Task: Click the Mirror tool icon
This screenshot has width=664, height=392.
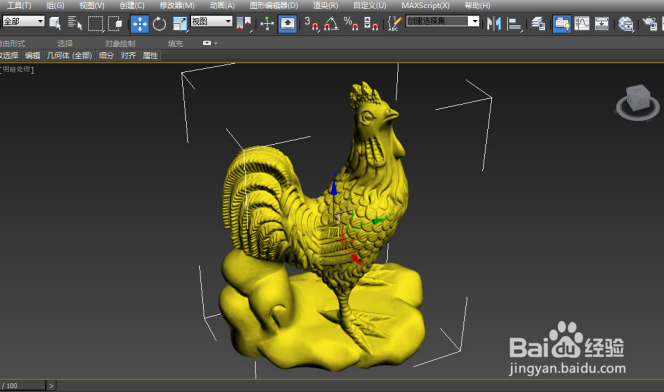Action: [x=494, y=23]
